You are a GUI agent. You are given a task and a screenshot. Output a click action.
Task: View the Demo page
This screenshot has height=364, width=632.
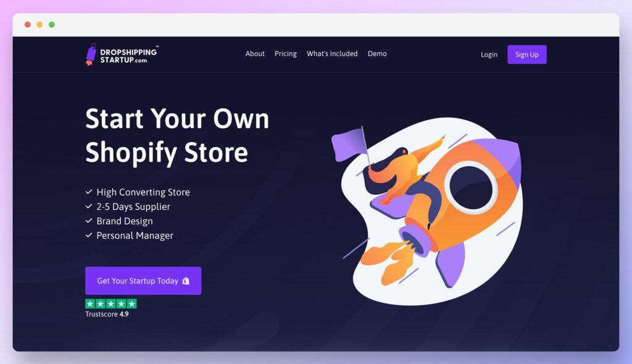377,54
